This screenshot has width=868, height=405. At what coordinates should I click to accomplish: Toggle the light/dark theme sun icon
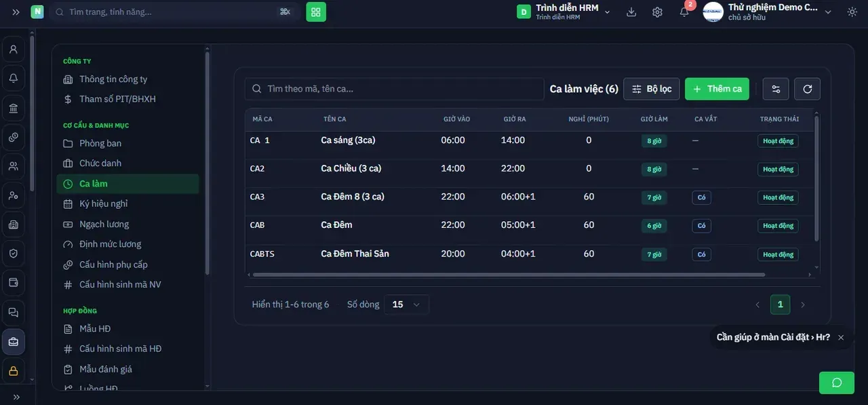[x=852, y=12]
